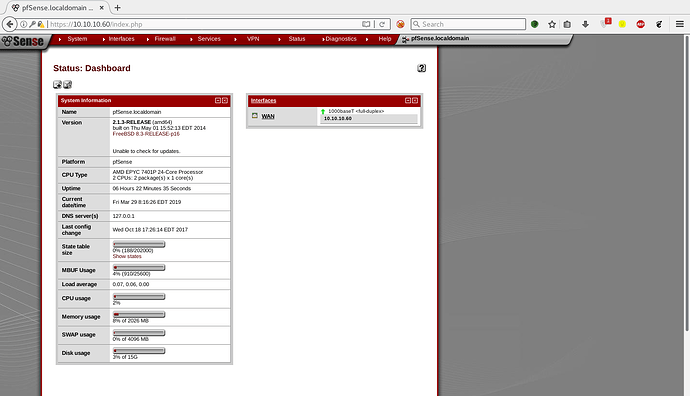Click the icon beside pfSense.localdomain header
This screenshot has width=690, height=396.
click(x=405, y=40)
